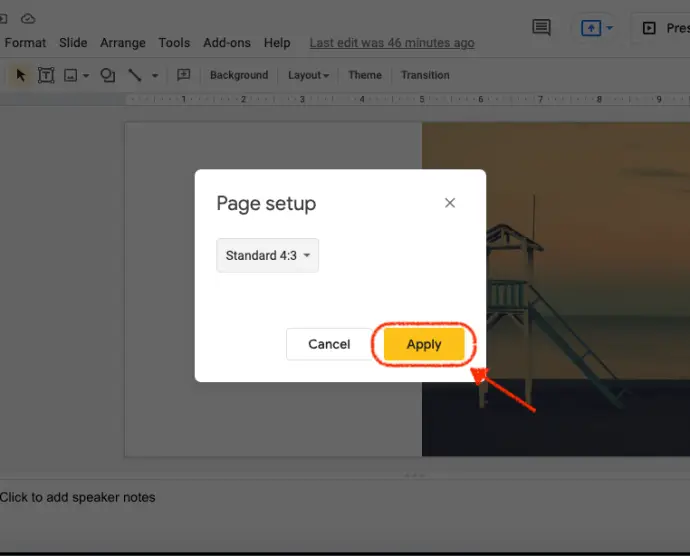The height and width of the screenshot is (556, 690).
Task: Click the Add comment toolbar icon
Action: pyautogui.click(x=184, y=75)
